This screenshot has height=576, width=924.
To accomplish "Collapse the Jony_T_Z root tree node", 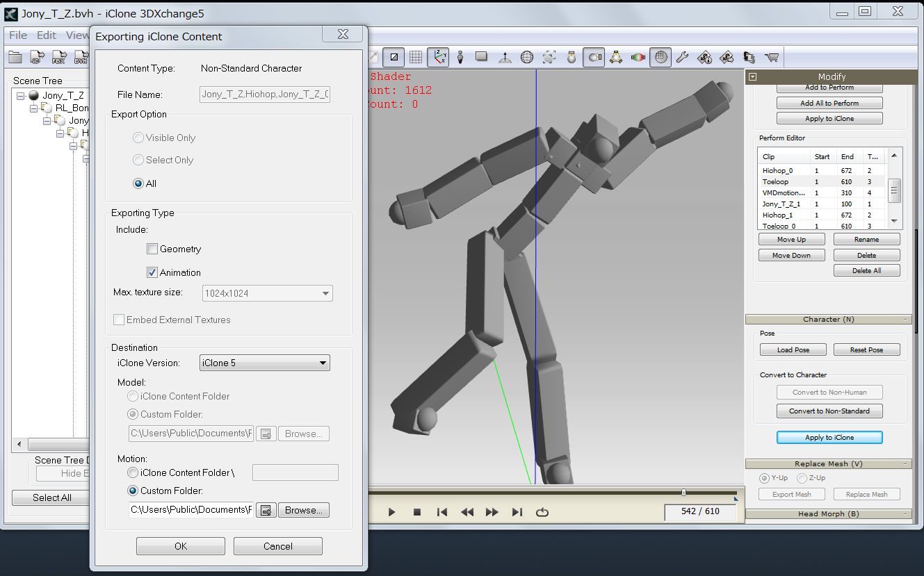I will tap(21, 95).
